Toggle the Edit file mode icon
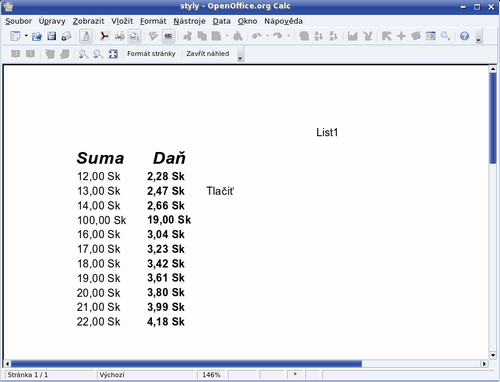Screen dimensions: 500x382 pos(86,36)
